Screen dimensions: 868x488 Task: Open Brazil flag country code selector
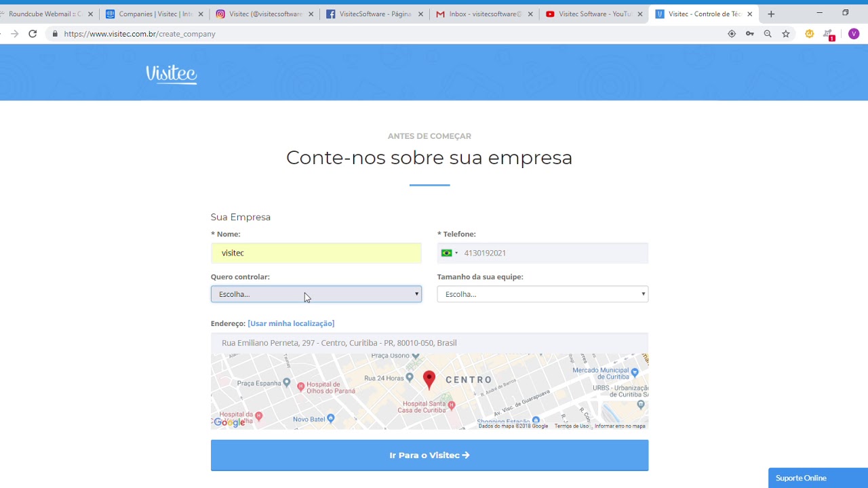(x=450, y=253)
